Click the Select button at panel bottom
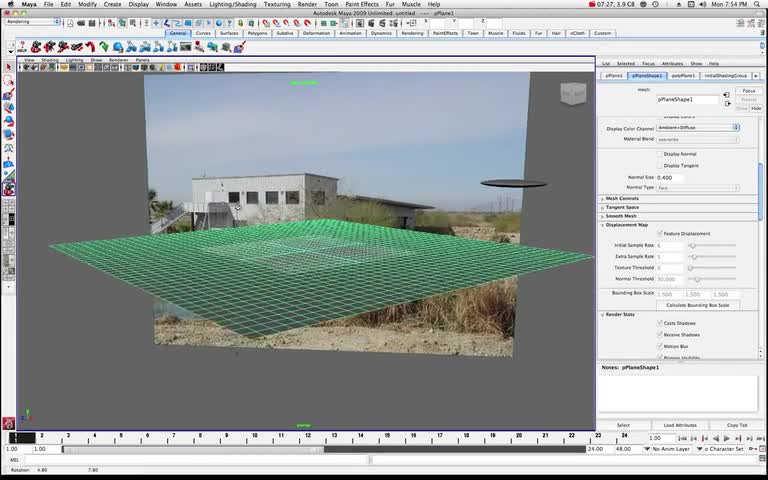 click(x=624, y=425)
